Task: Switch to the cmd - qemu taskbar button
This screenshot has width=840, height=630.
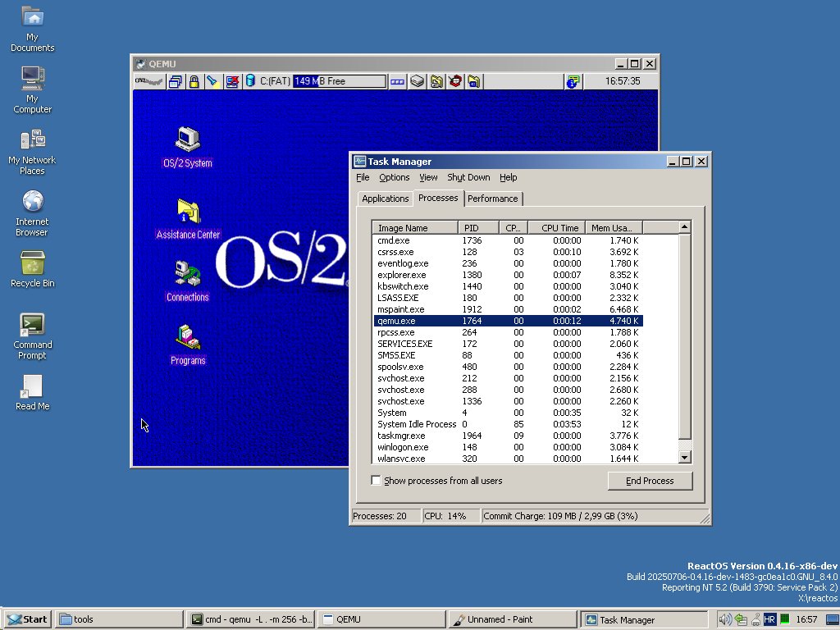Action: click(x=251, y=619)
